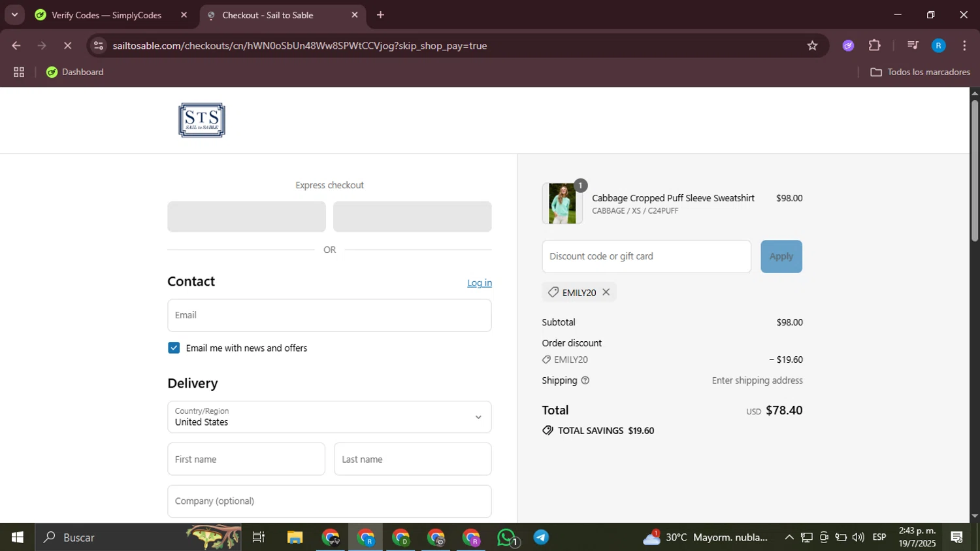Screen dimensions: 980x551
Task: Open the apps grid in bookmarks bar
Action: 19,73
